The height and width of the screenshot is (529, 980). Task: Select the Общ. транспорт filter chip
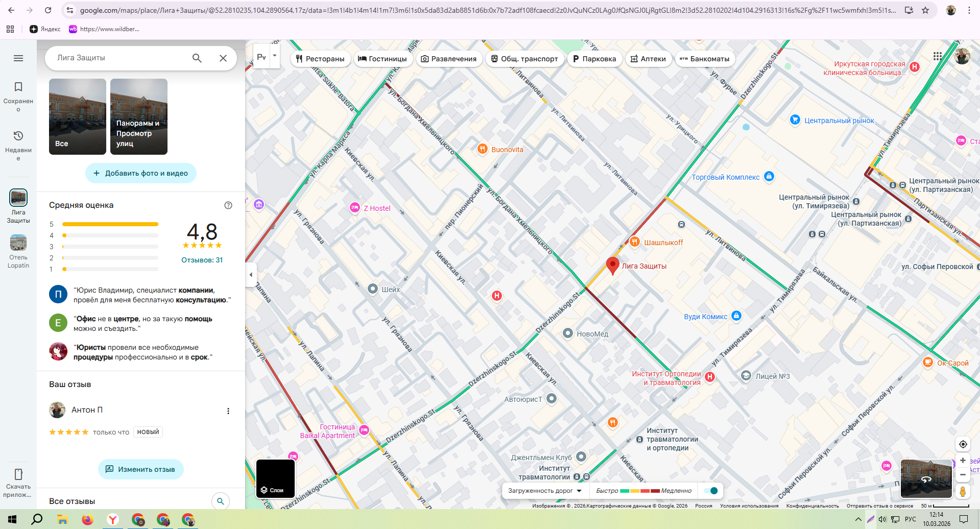pyautogui.click(x=524, y=59)
